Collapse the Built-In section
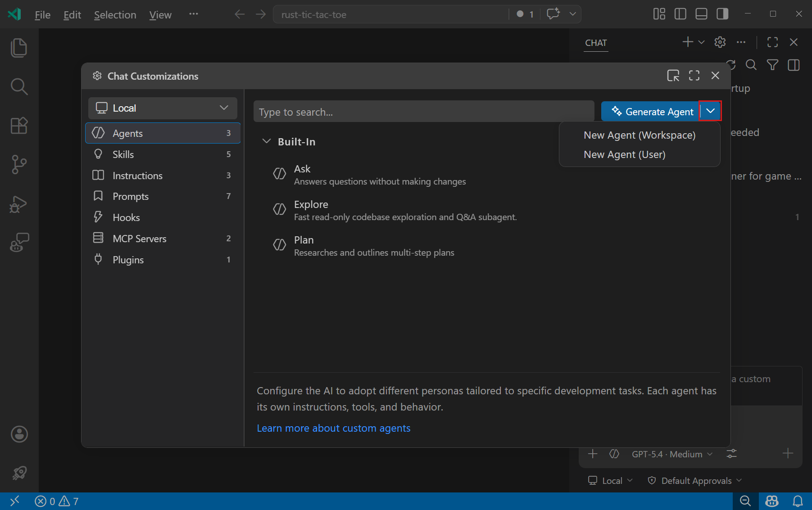812x510 pixels. click(x=267, y=141)
